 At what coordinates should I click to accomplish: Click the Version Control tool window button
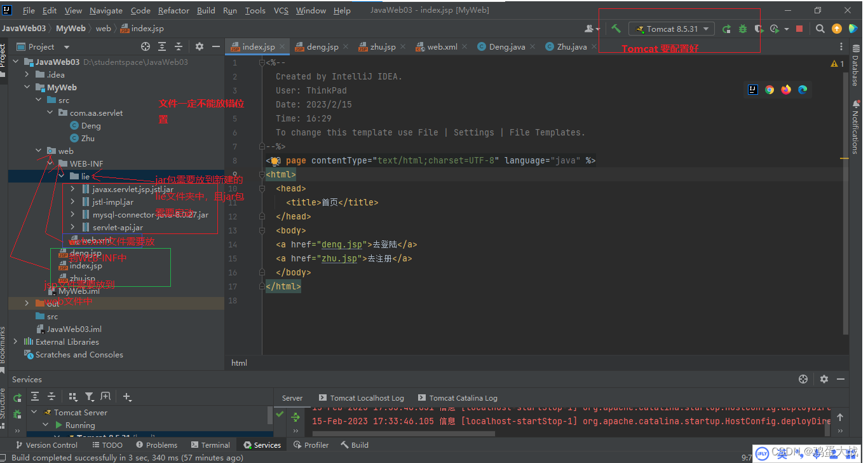47,445
